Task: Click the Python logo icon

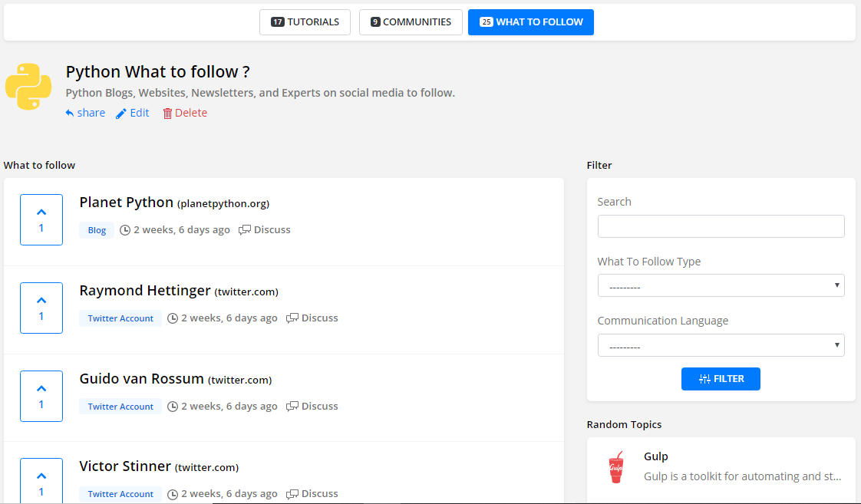Action: click(28, 87)
